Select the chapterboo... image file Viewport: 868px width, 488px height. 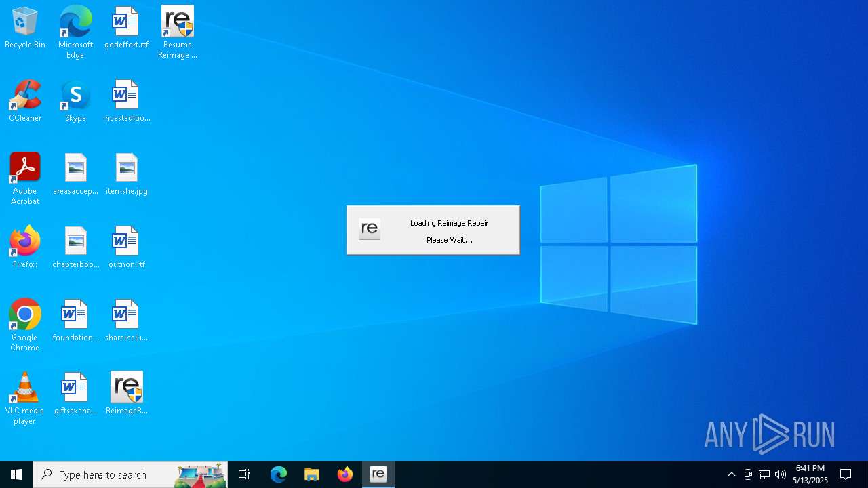75,248
